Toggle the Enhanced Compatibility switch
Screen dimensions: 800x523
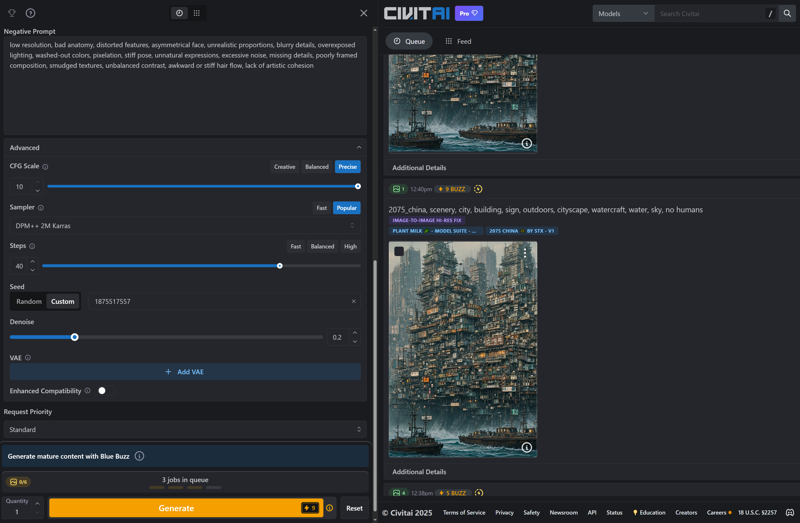(x=104, y=391)
